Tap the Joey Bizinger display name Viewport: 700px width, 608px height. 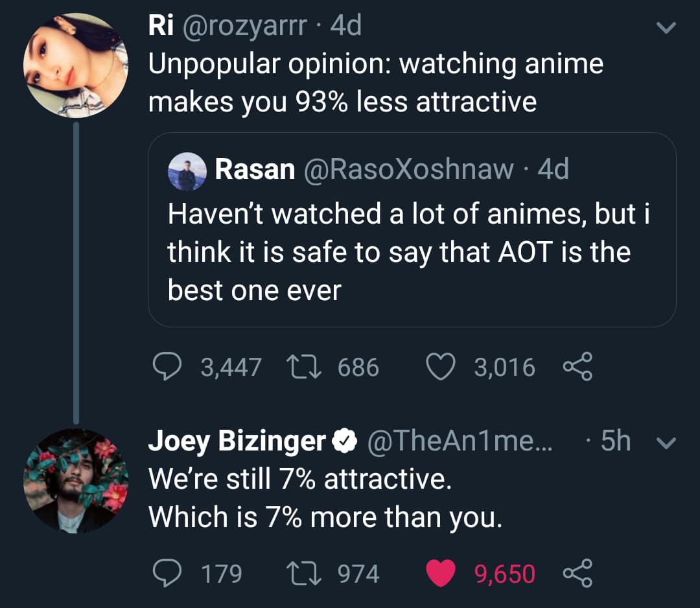pos(237,441)
